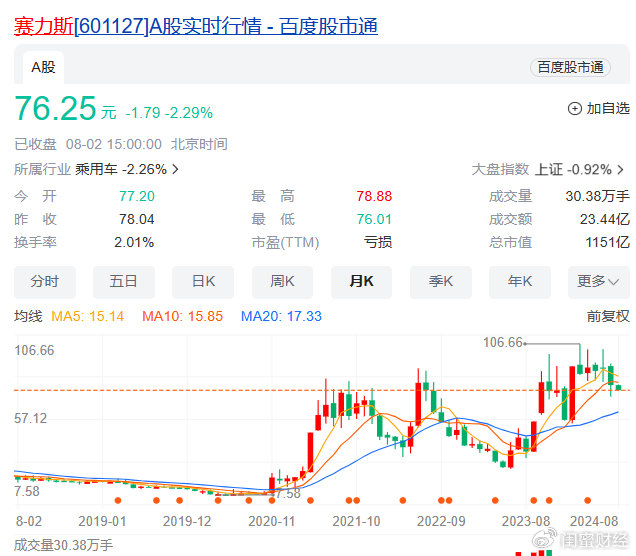The height and width of the screenshot is (556, 636).
Task: Click the 2022-09 date axis label
Action: tap(441, 521)
